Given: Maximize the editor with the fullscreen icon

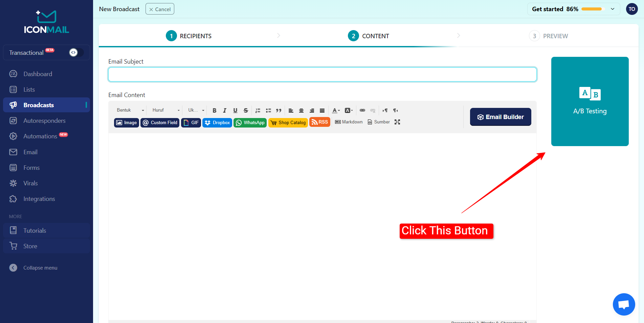Looking at the screenshot, I should [x=397, y=122].
